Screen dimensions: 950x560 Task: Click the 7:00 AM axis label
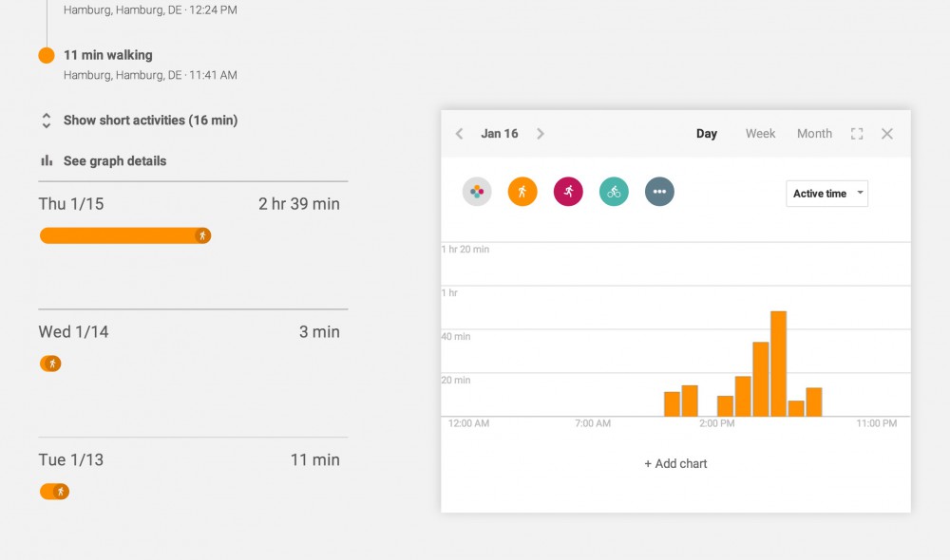click(593, 423)
